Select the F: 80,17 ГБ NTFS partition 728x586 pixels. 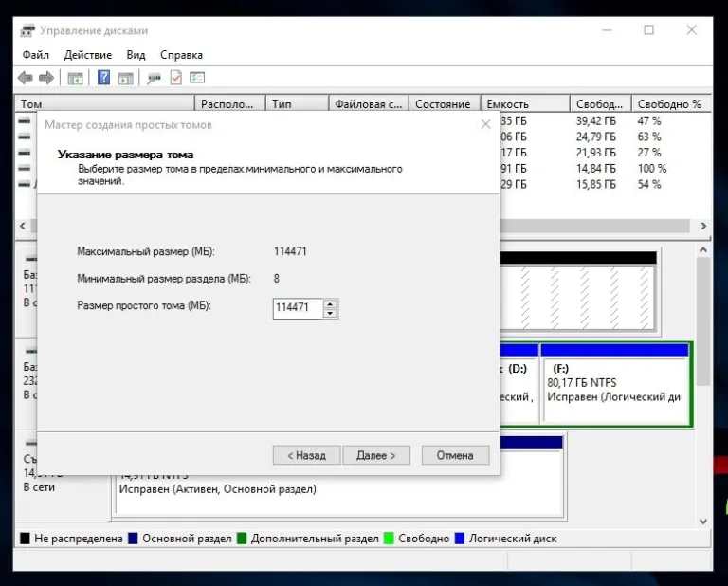[614, 383]
